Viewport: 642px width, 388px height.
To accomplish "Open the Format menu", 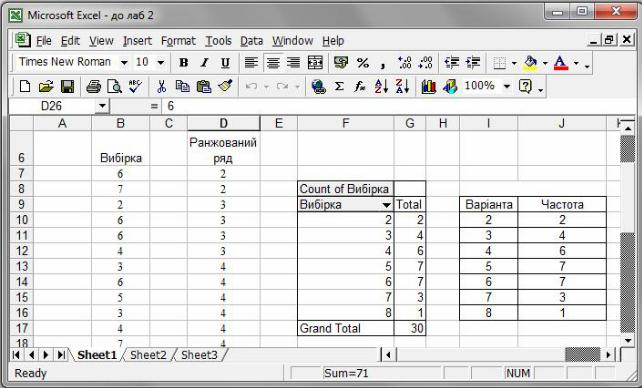I will [x=178, y=41].
